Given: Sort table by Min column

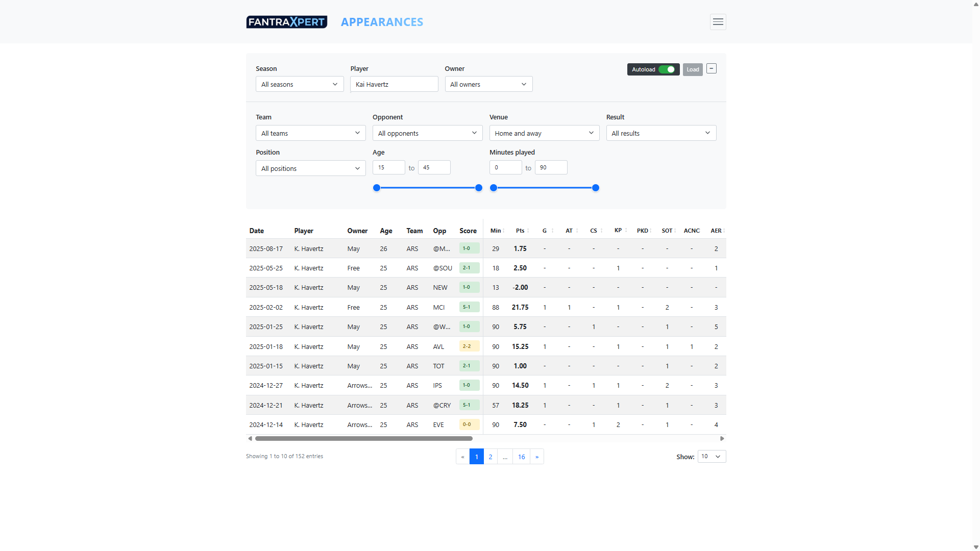Looking at the screenshot, I should [x=496, y=231].
